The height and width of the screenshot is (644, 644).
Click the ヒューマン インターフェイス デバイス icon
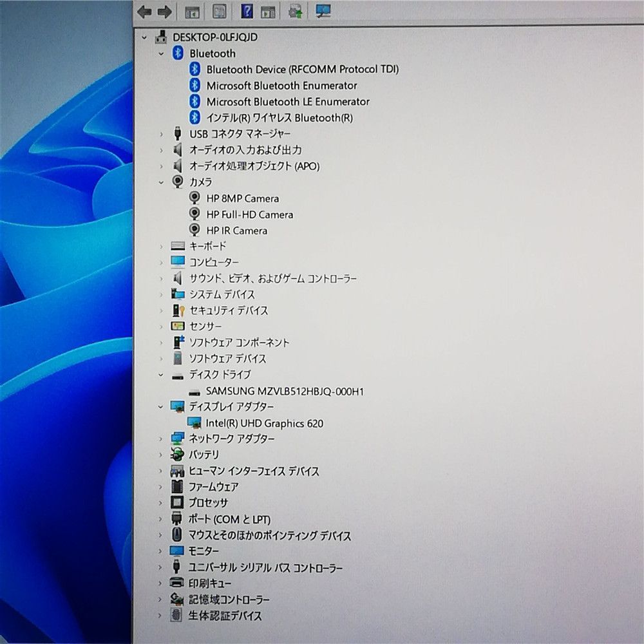coord(177,471)
